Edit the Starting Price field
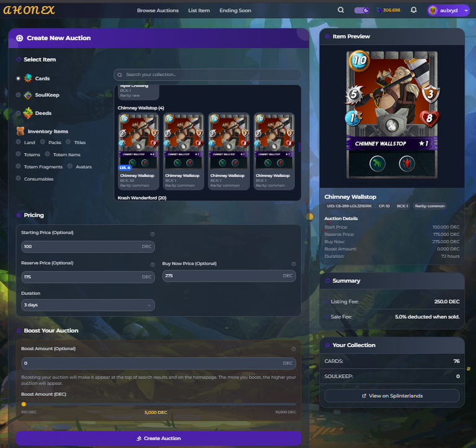Screen dimensions: 476x448 coord(88,247)
